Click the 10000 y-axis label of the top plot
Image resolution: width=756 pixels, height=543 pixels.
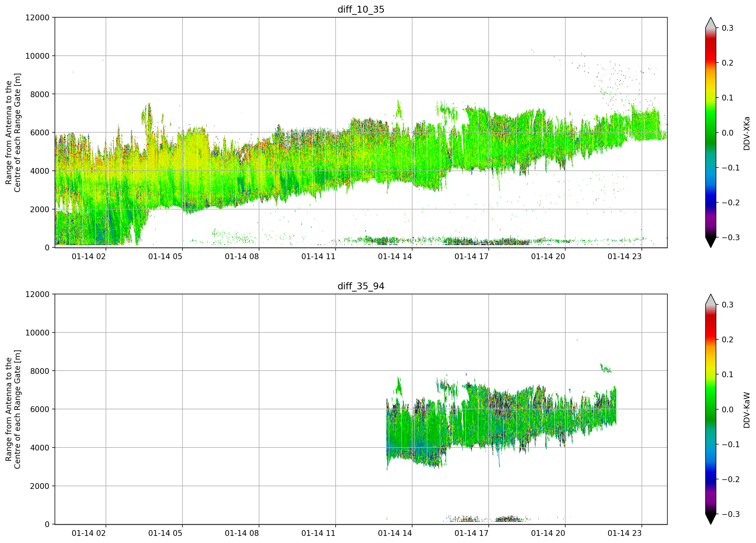click(x=37, y=56)
